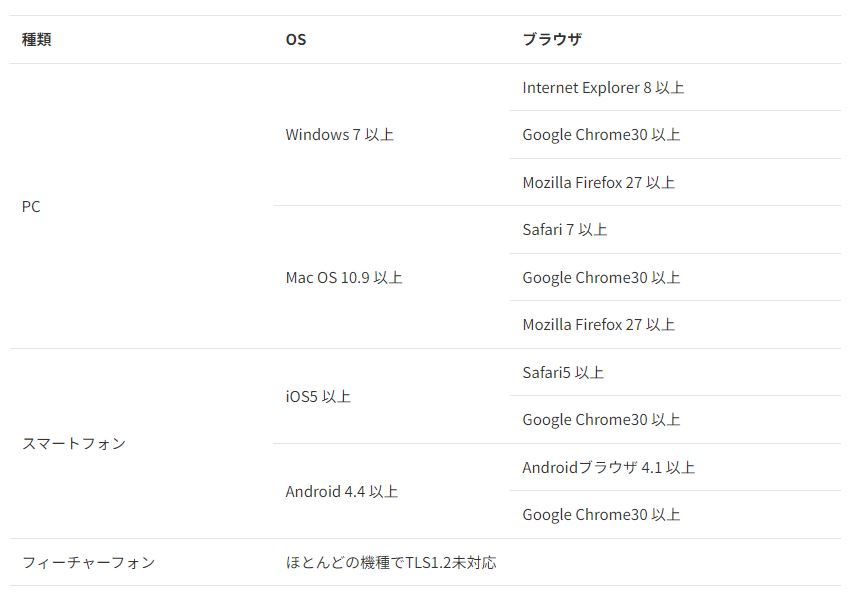Click the TLS1.2未対応 note text
This screenshot has height=611, width=856.
pyautogui.click(x=451, y=562)
